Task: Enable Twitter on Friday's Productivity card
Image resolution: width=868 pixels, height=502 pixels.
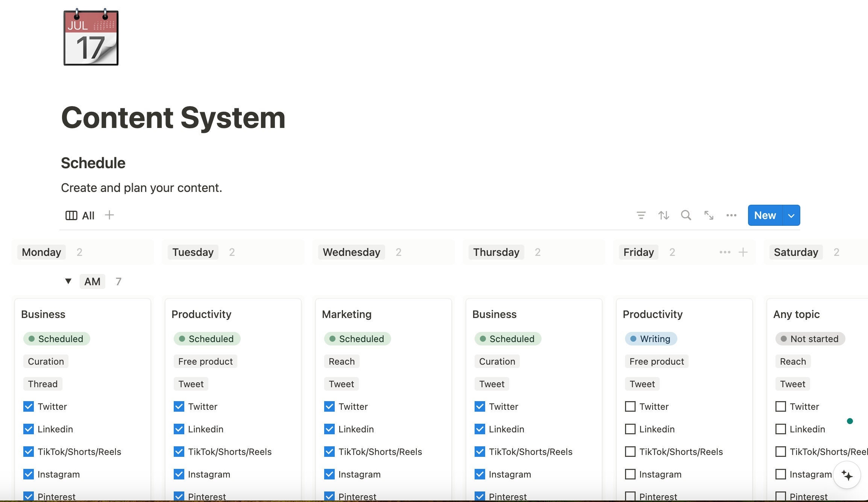Action: pyautogui.click(x=630, y=406)
